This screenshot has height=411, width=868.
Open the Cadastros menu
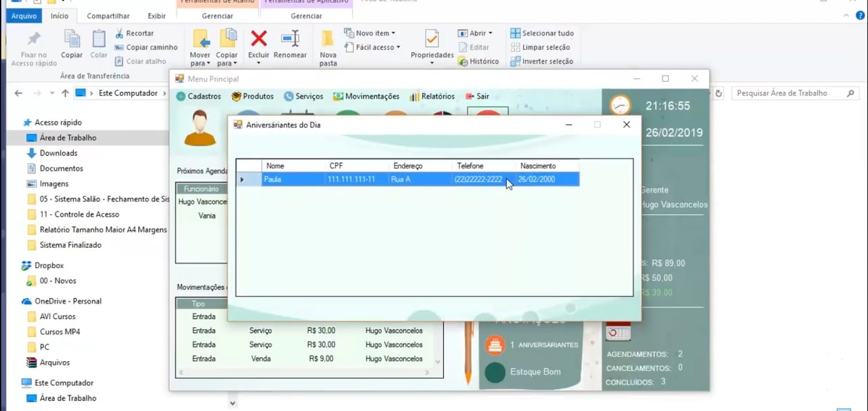click(x=199, y=96)
